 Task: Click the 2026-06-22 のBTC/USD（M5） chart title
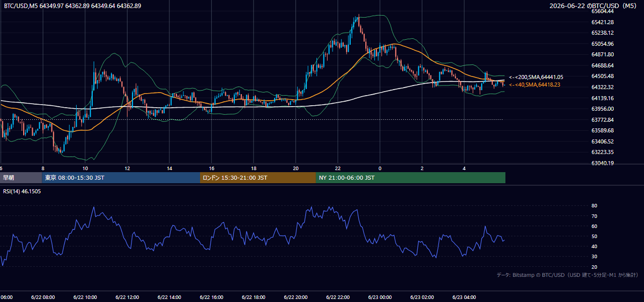click(594, 6)
